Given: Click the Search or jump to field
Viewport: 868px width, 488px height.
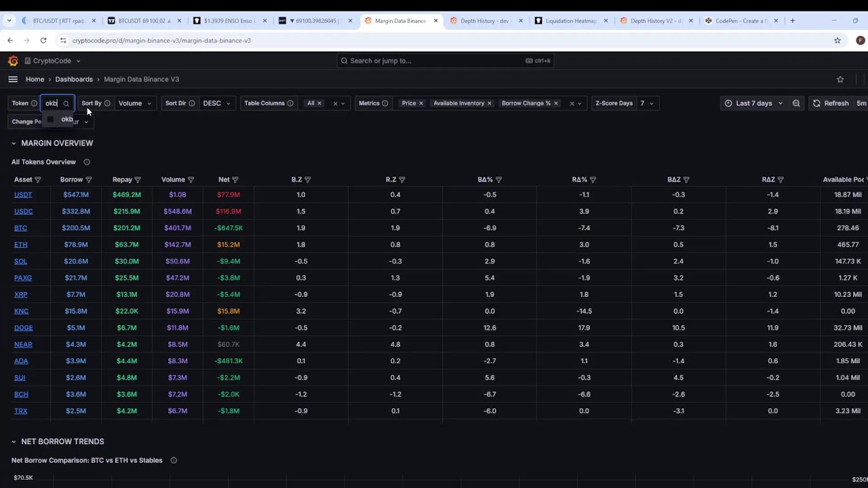Looking at the screenshot, I should click(x=446, y=61).
